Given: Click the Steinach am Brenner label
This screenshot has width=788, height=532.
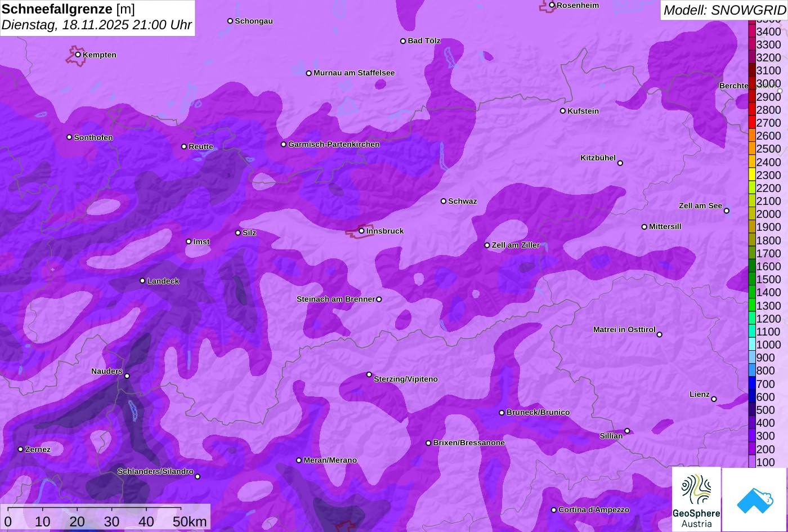Looking at the screenshot, I should 335,299.
